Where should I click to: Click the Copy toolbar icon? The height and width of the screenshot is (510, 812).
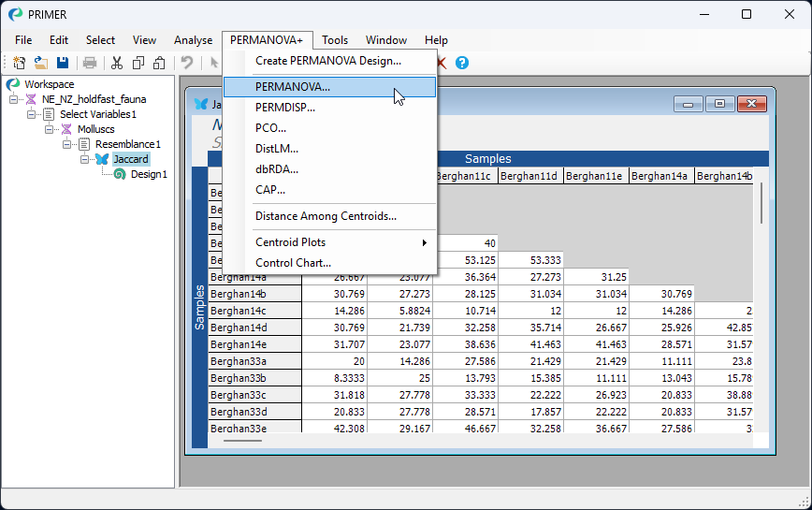(138, 63)
